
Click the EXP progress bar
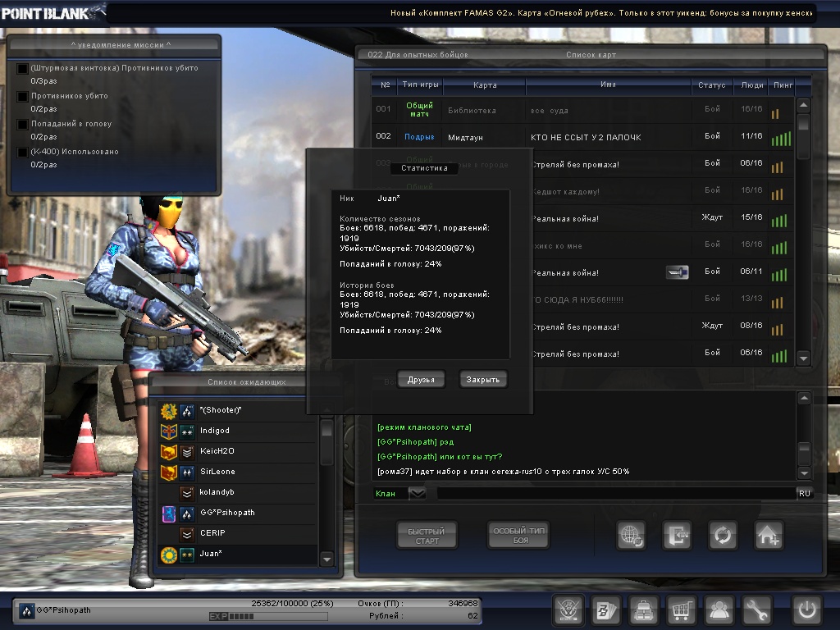pyautogui.click(x=268, y=616)
